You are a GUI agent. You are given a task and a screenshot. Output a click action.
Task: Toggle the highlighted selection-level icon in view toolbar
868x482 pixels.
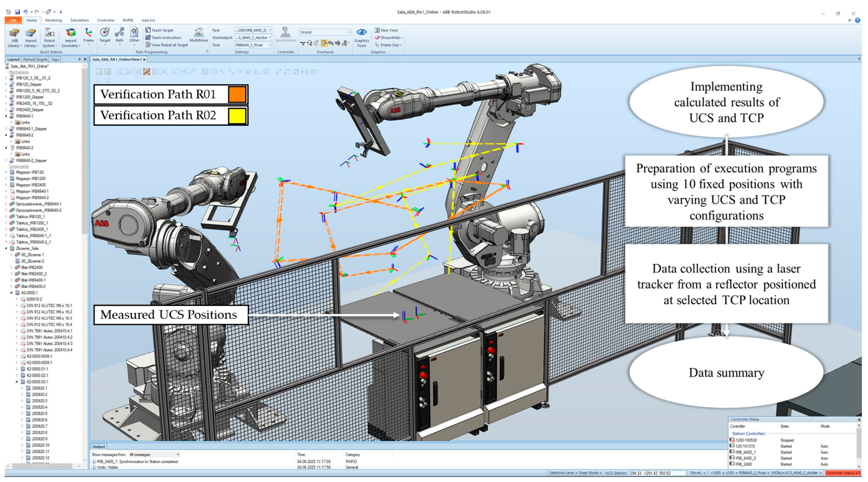pyautogui.click(x=147, y=72)
